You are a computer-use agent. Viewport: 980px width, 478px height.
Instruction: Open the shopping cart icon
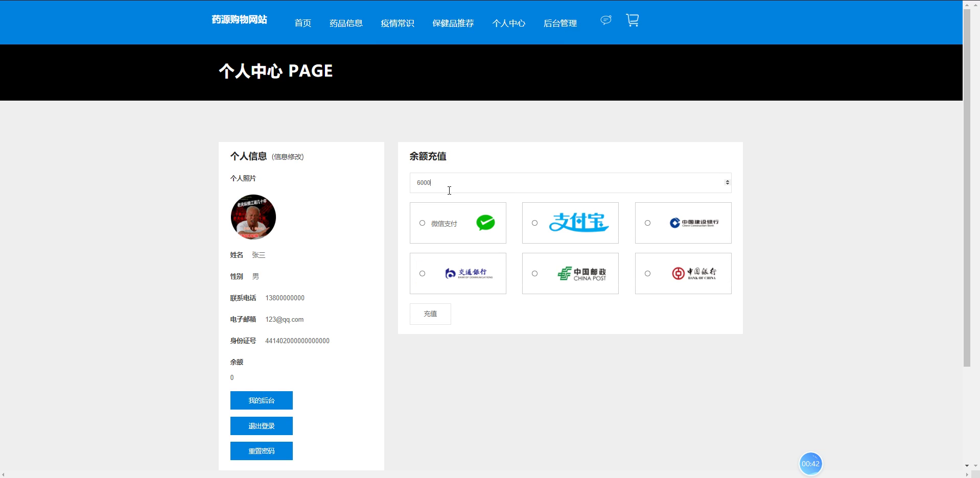[633, 20]
